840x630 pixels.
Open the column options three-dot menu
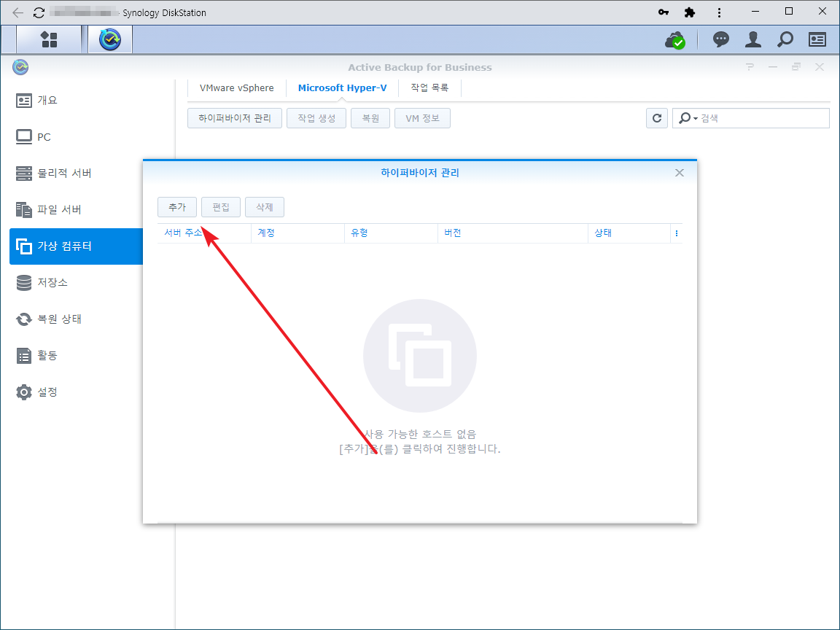[677, 233]
